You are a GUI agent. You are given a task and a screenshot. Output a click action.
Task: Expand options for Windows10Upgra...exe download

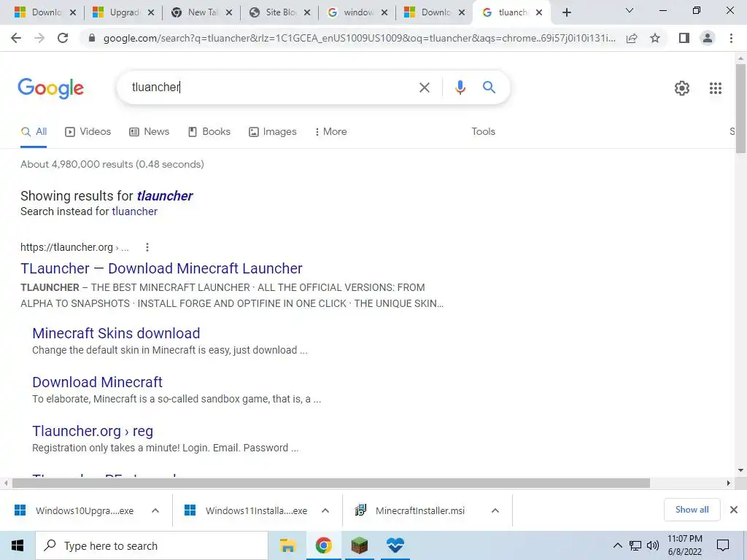(x=155, y=510)
